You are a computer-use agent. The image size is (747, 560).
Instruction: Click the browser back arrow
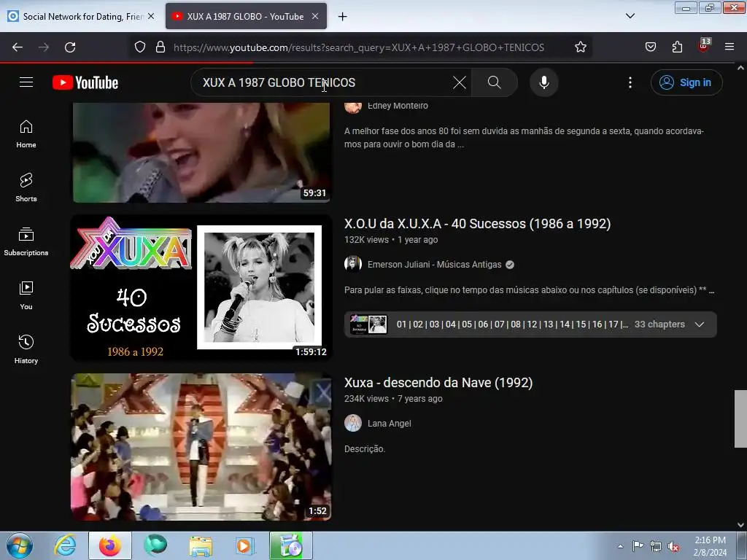pos(18,47)
